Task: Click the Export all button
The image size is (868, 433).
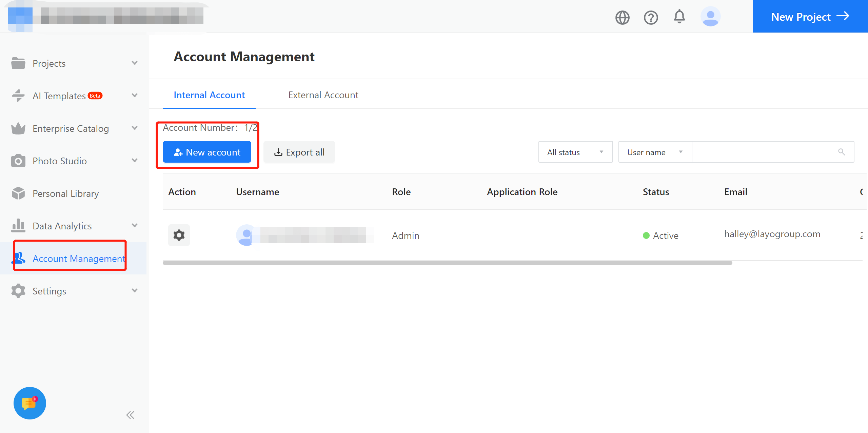Action: [299, 152]
